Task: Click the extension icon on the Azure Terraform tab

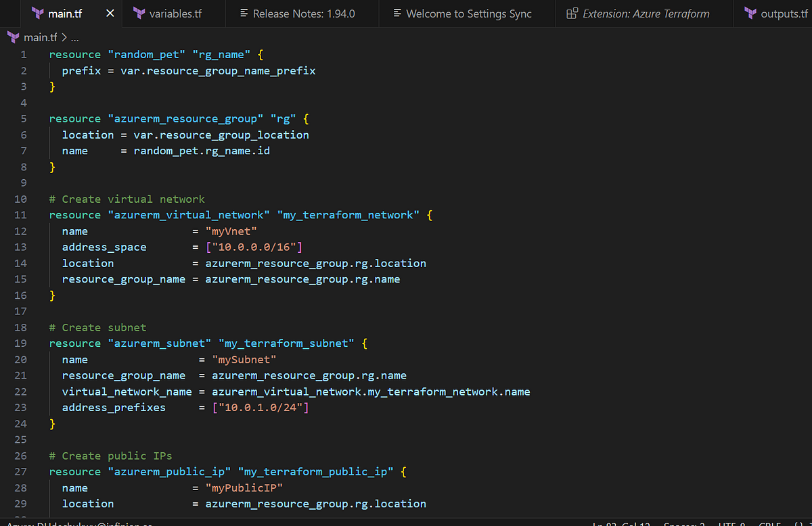Action: coord(572,13)
